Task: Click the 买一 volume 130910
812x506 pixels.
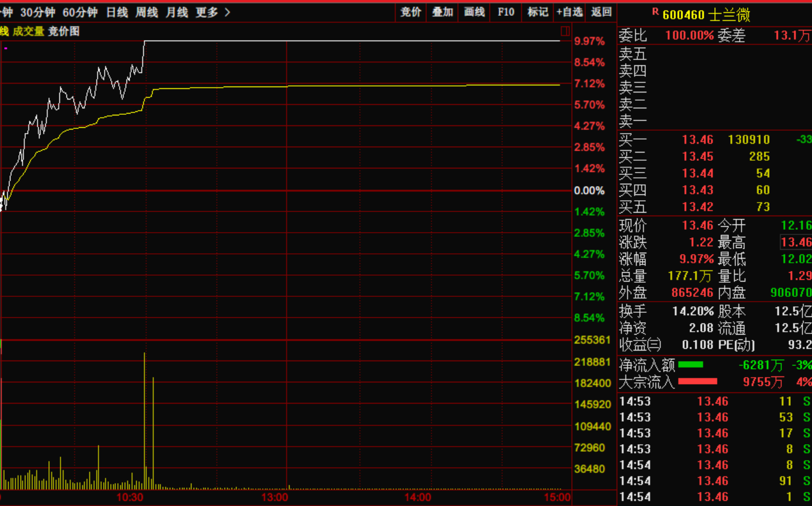Action: pyautogui.click(x=749, y=140)
